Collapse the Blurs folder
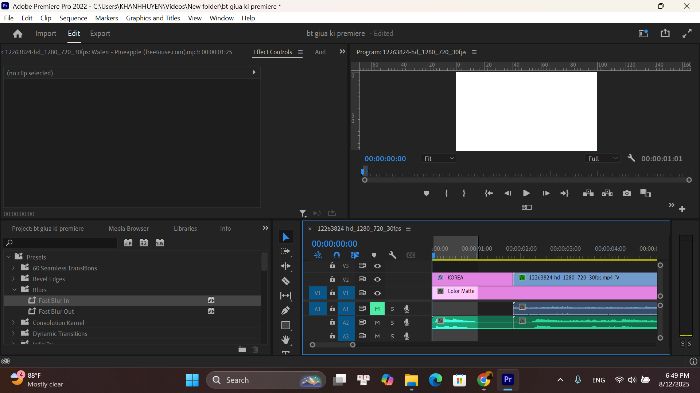 13,290
